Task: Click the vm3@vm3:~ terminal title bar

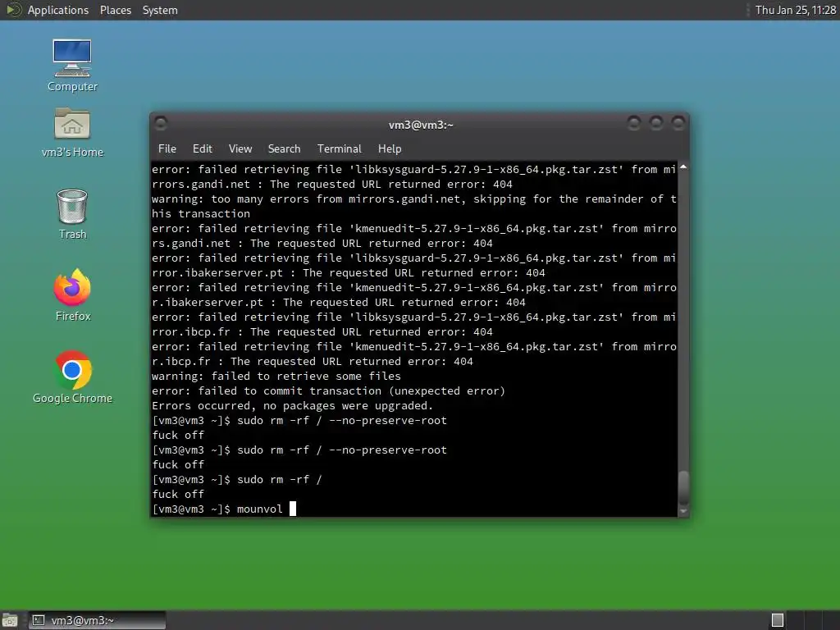Action: [x=421, y=125]
